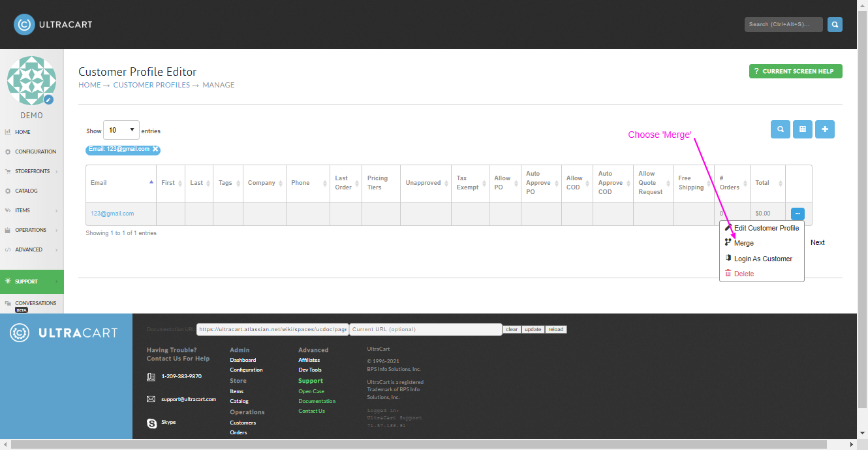Sort table by Free Shipping column
868x450 pixels.
(694, 183)
